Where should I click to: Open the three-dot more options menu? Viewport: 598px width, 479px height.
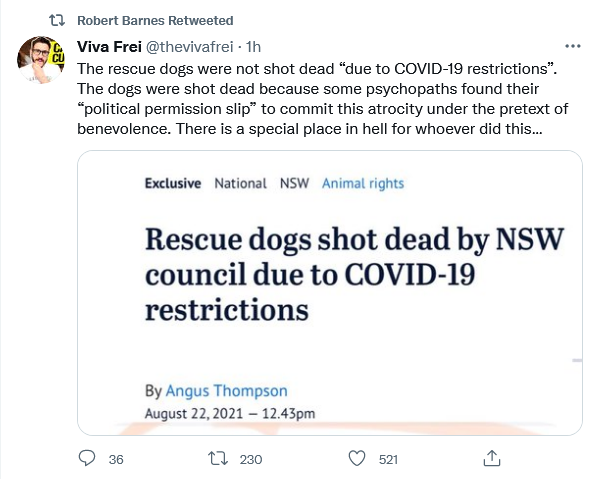[572, 47]
